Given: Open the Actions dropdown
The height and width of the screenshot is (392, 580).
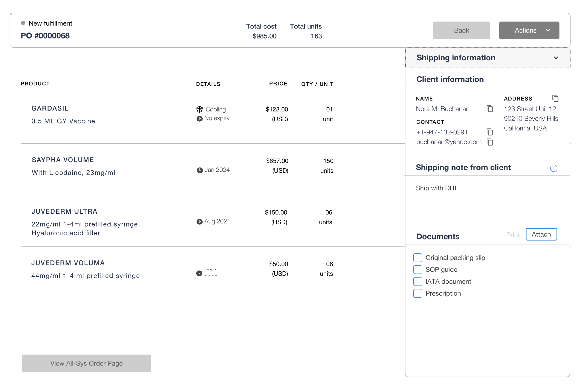Looking at the screenshot, I should pyautogui.click(x=529, y=30).
